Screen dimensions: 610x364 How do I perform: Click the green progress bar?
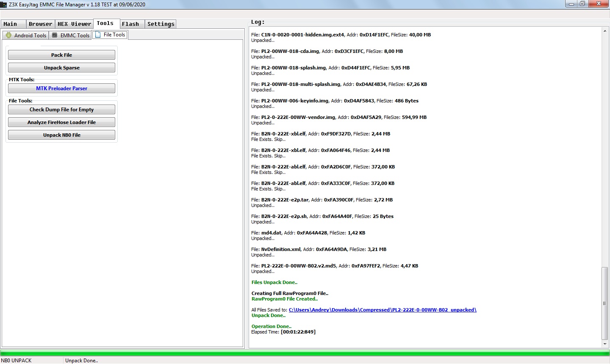(x=305, y=353)
